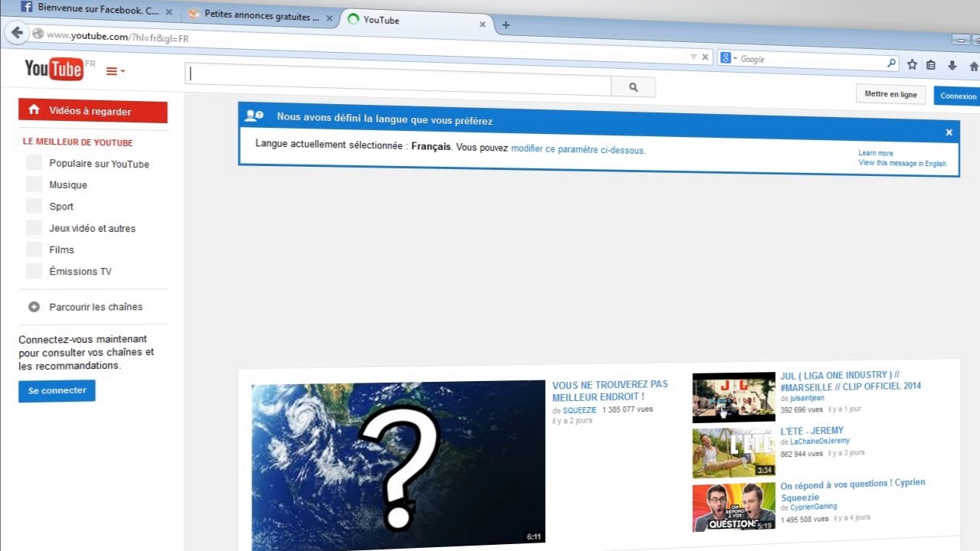Viewport: 980px width, 551px height.
Task: Open the Questions video thumbnail
Action: point(733,507)
